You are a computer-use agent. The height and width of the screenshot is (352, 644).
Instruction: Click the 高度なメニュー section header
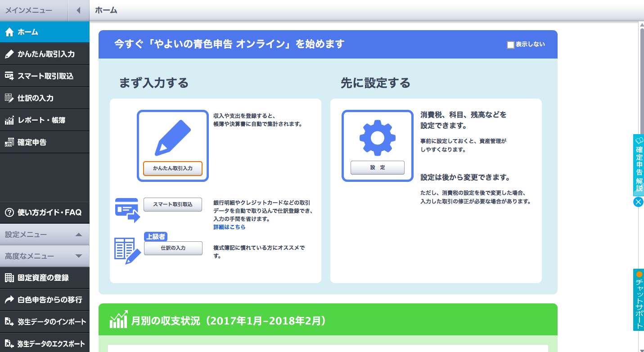tap(45, 256)
